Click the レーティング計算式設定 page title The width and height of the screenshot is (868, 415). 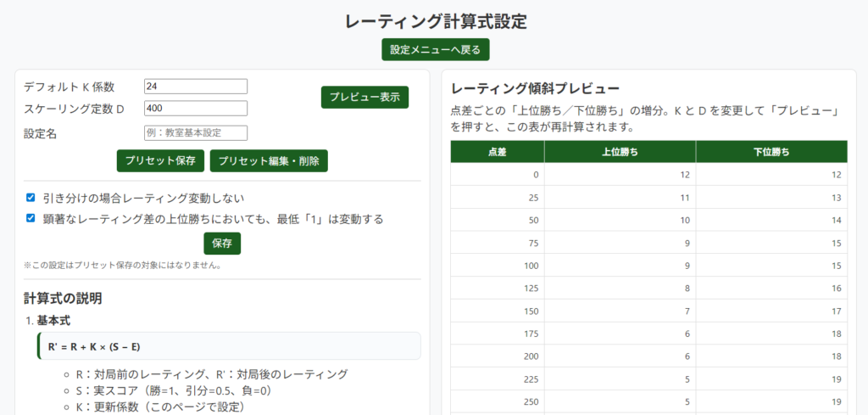[x=435, y=20]
